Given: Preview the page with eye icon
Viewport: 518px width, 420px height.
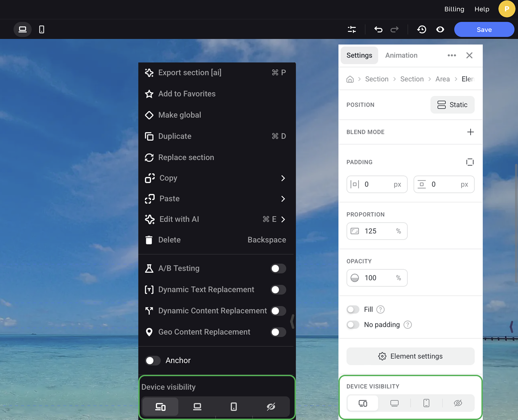Looking at the screenshot, I should coord(440,30).
